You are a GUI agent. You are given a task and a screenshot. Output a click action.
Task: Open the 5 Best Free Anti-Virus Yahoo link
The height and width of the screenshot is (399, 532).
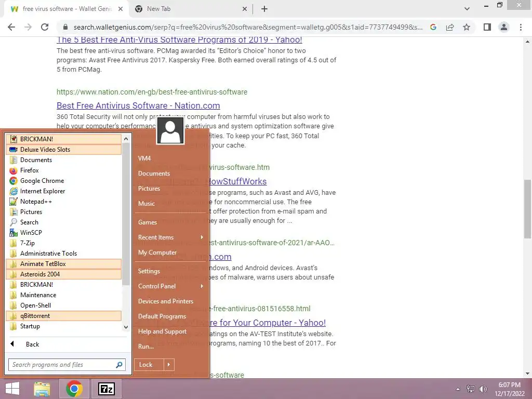179,39
